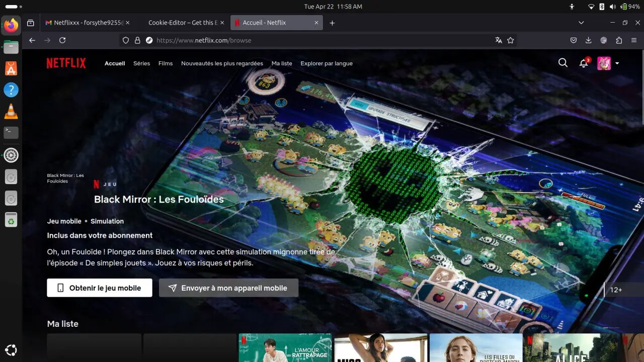Click the tracking protection shield icon
Image resolution: width=644 pixels, height=362 pixels.
click(x=126, y=40)
